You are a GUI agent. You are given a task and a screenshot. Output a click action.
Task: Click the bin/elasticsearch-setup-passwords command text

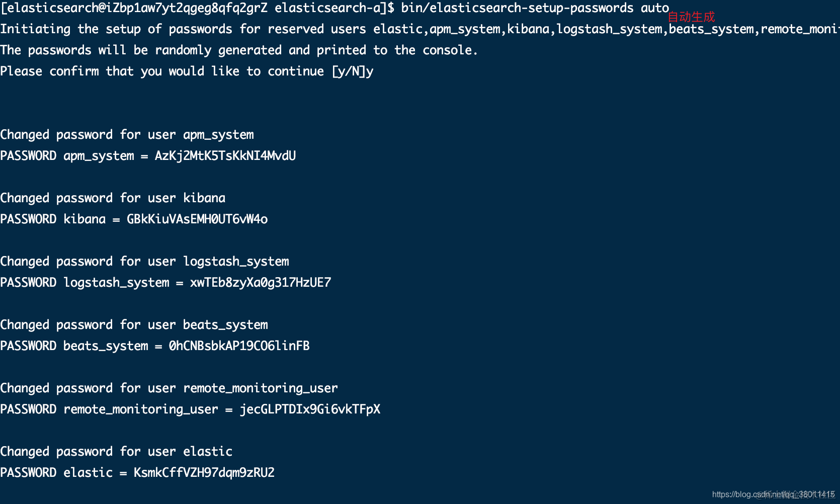click(517, 8)
